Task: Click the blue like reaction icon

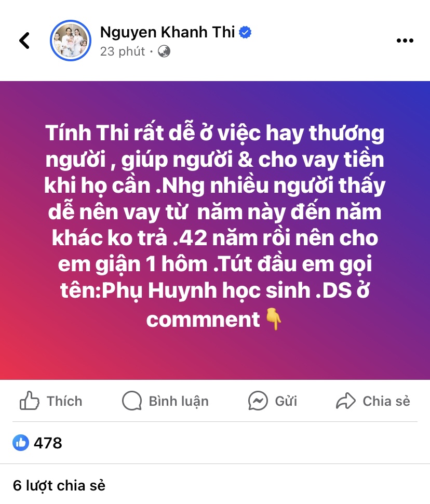Action: point(21,443)
